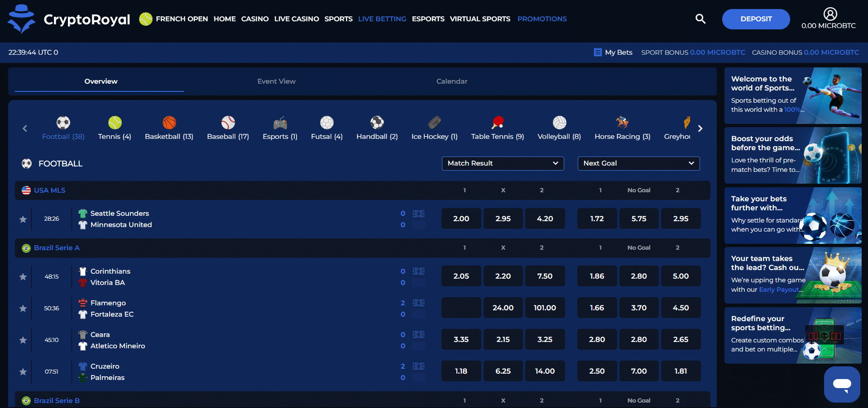Favorite the Flamengo vs Fortaleza star
Image resolution: width=868 pixels, height=408 pixels.
click(x=23, y=308)
